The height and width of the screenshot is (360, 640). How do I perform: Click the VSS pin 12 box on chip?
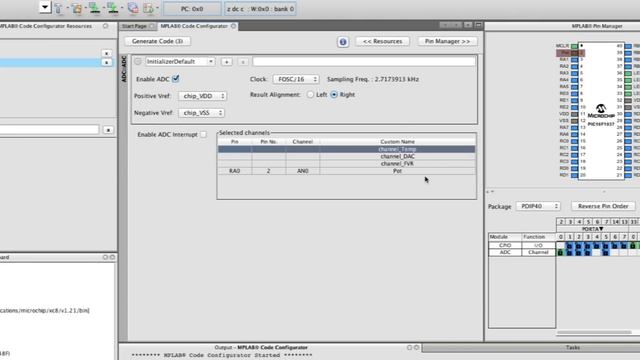click(574, 121)
